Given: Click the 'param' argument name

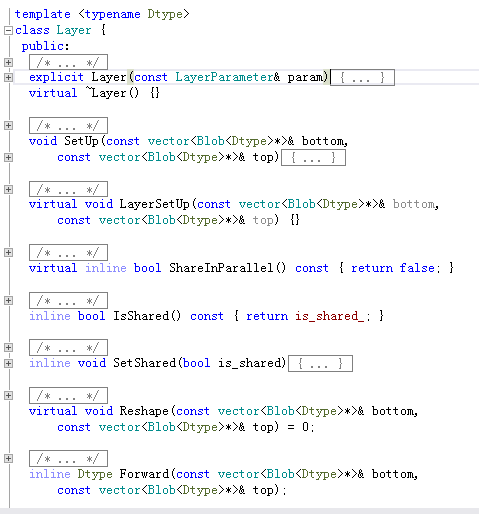Looking at the screenshot, I should click(305, 77).
